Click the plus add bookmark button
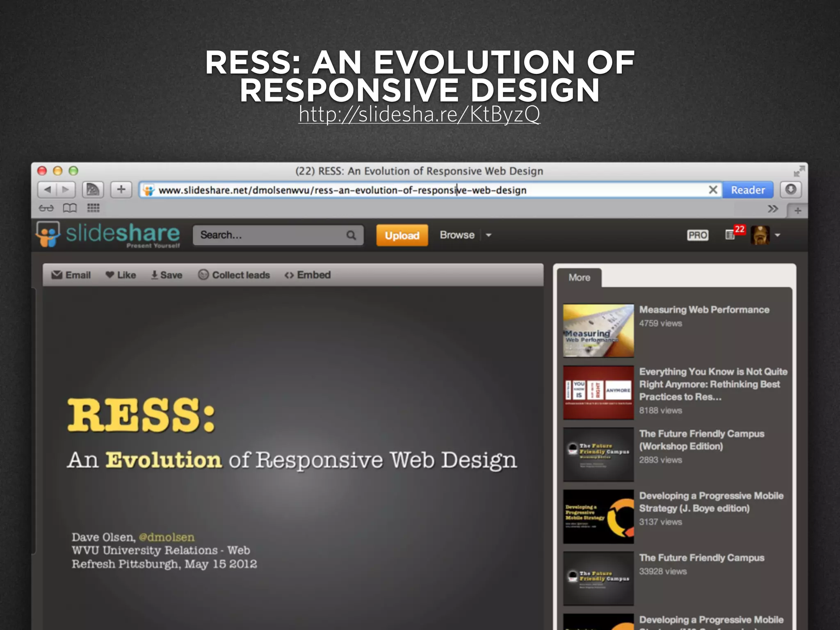This screenshot has width=840, height=630. pos(121,189)
